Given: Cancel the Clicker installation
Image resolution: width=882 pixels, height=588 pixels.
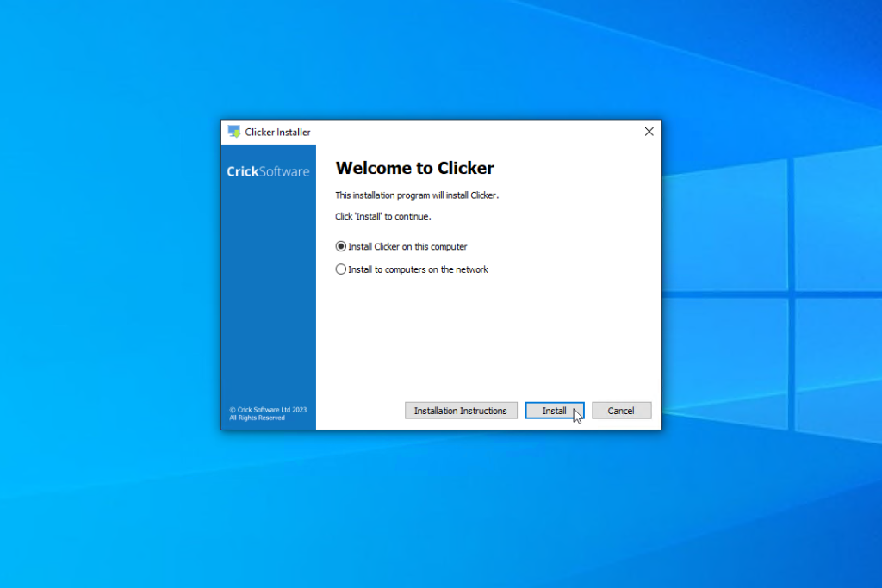Looking at the screenshot, I should [621, 411].
